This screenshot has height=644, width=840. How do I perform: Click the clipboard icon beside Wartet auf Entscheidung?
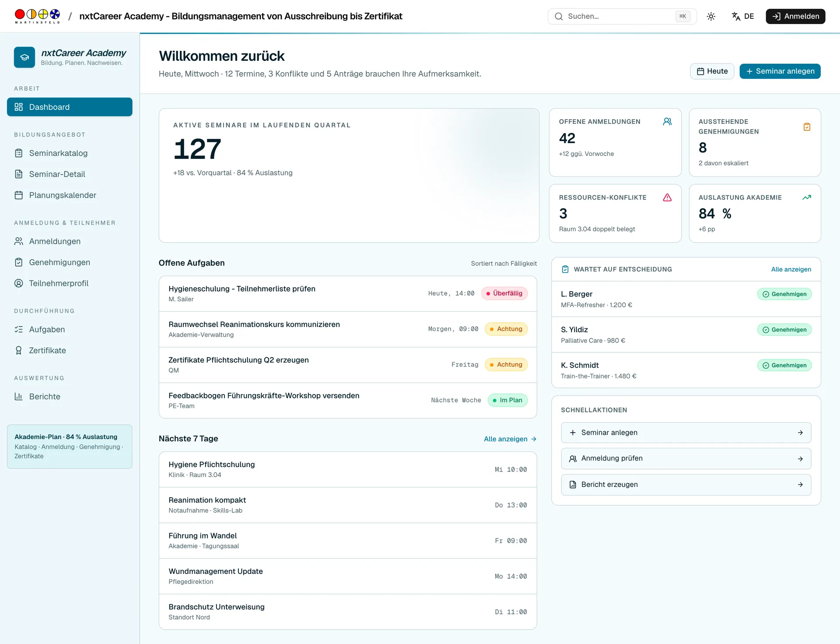click(x=565, y=269)
